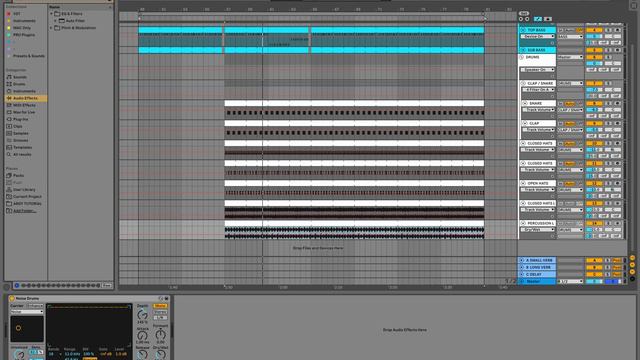Open TOP BASS Device On automation chooser
Screen dimensions: 640x360
pyautogui.click(x=538, y=37)
